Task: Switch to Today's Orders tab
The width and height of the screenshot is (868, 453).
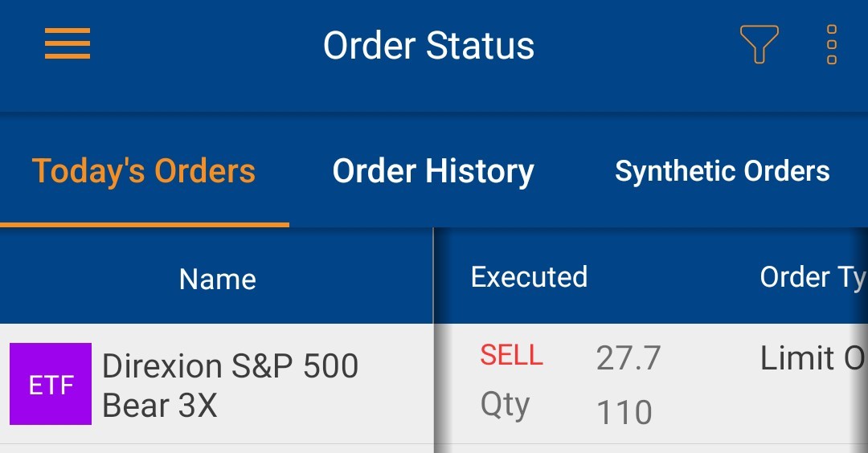Action: coord(144,170)
